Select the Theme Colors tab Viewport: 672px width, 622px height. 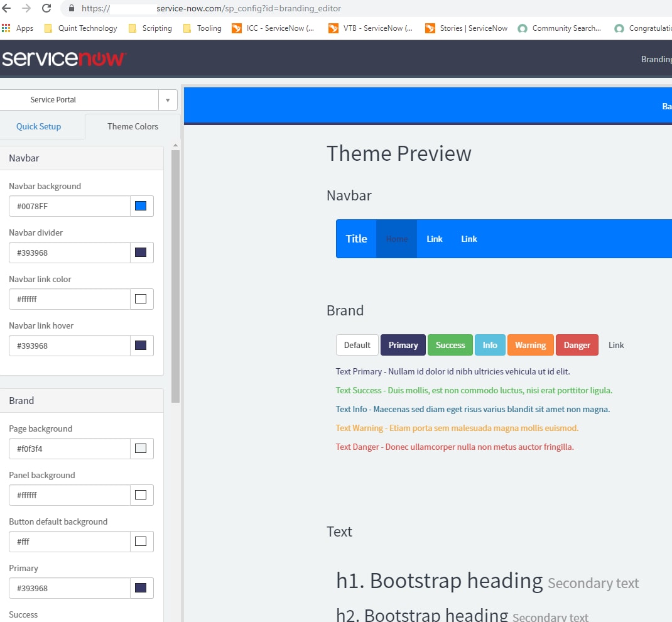pyautogui.click(x=133, y=126)
